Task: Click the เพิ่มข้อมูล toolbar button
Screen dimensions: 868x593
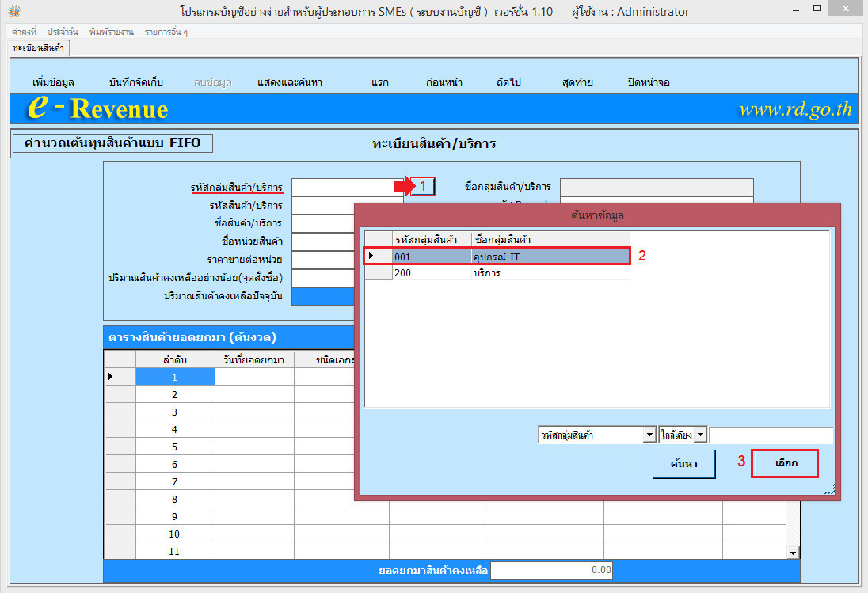Action: (x=53, y=82)
